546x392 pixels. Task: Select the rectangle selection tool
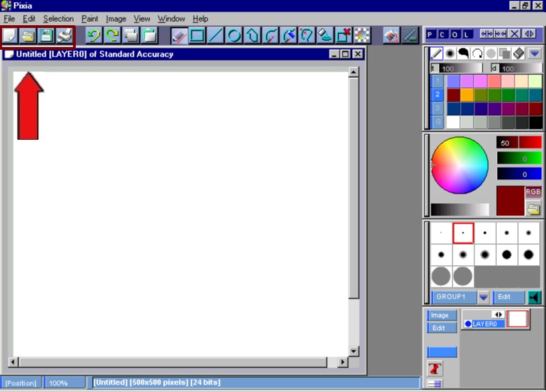[x=197, y=35]
